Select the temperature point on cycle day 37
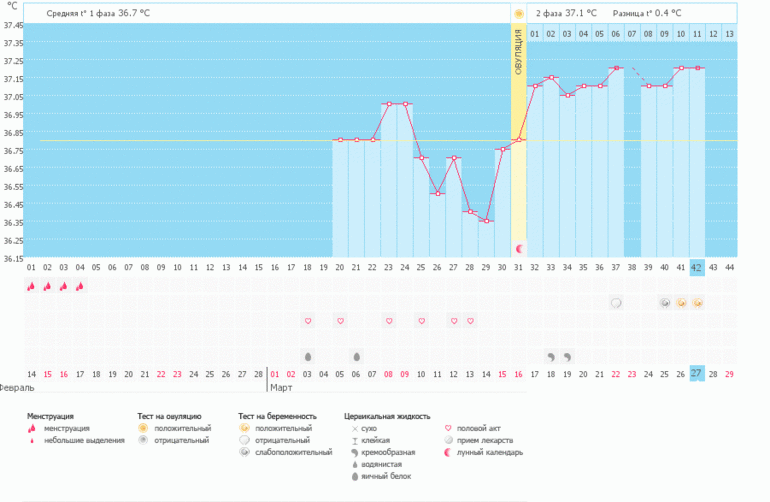Viewport: 770px width, 502px height. (x=616, y=68)
